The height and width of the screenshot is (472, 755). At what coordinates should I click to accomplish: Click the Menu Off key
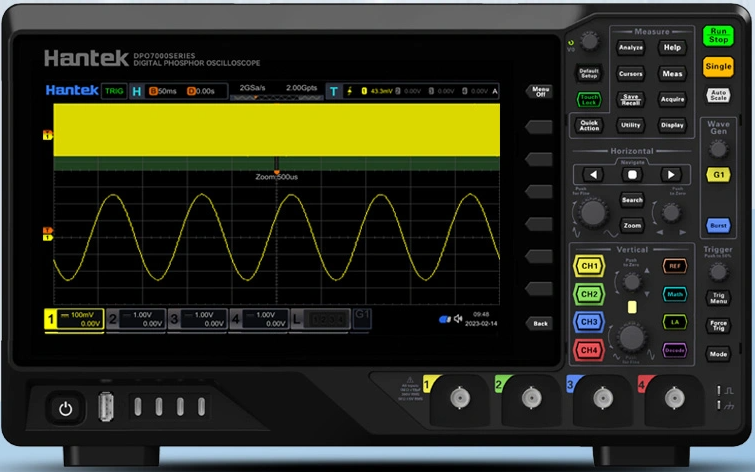pos(539,92)
